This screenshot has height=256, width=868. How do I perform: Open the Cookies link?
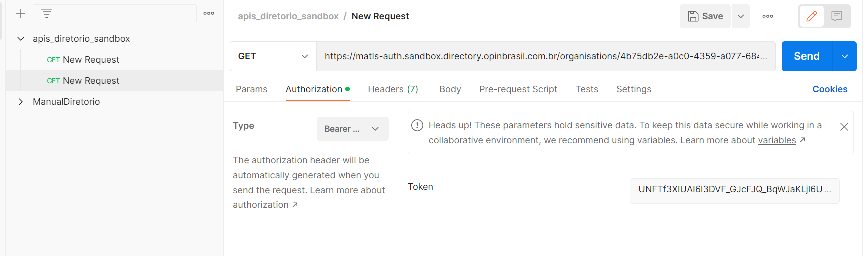point(830,89)
